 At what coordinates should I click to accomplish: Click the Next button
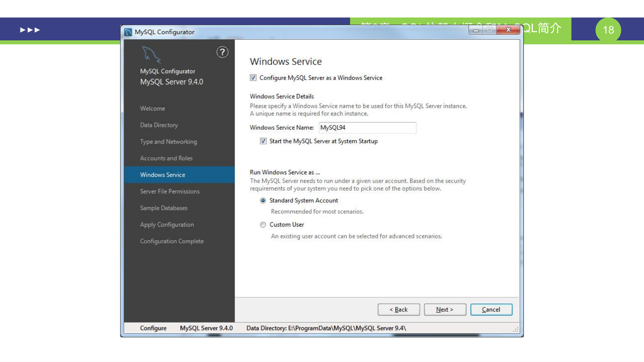(445, 309)
